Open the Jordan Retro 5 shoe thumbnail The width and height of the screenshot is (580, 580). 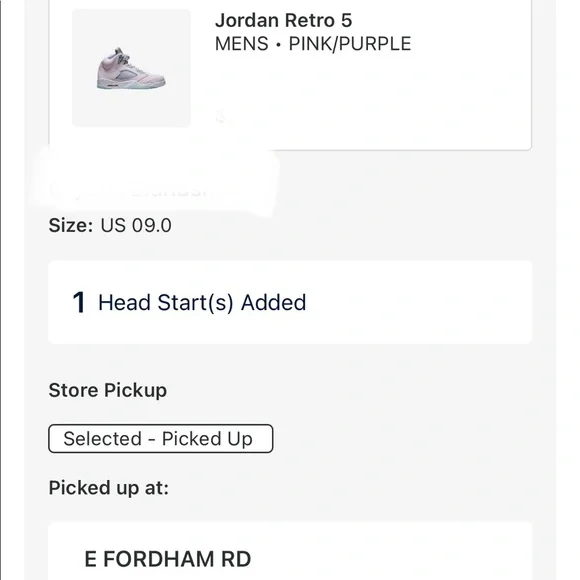coord(131,68)
